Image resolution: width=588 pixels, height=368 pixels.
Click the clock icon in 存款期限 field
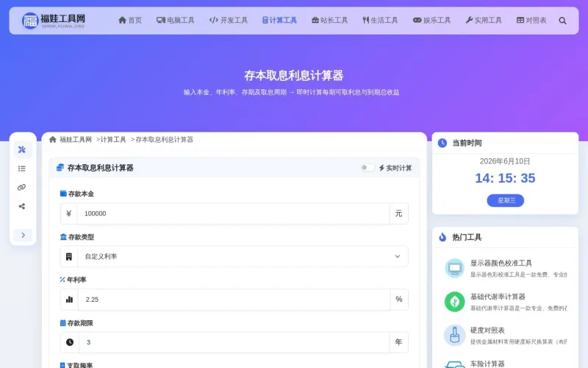[x=70, y=342]
